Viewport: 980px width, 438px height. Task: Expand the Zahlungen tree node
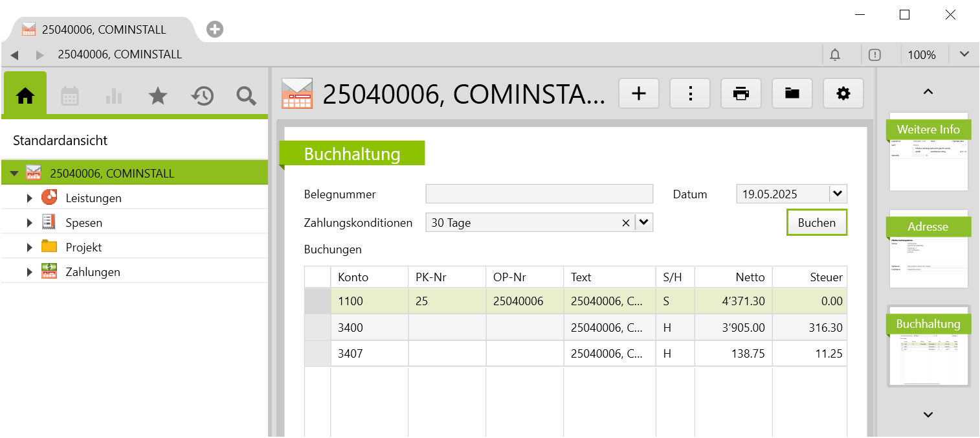coord(29,272)
